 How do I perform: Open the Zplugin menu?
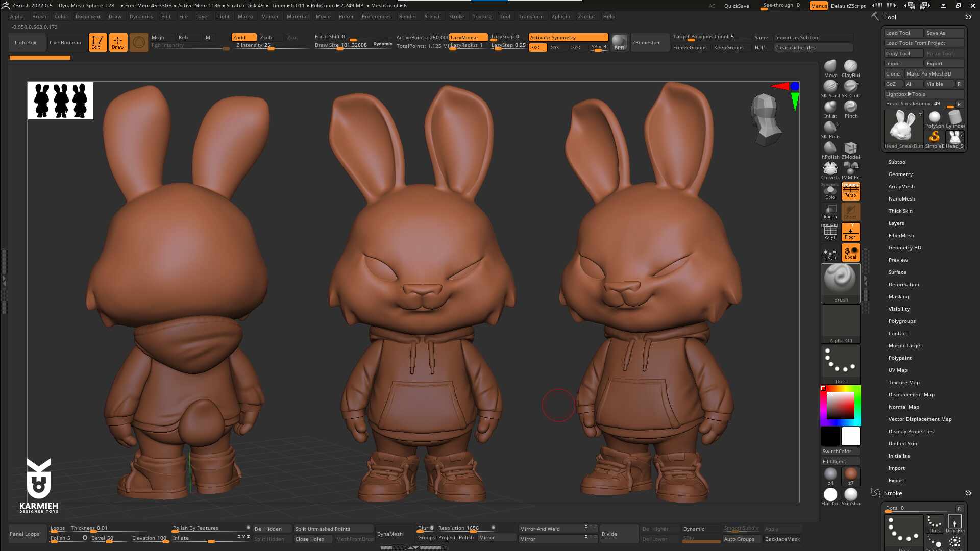click(x=560, y=17)
